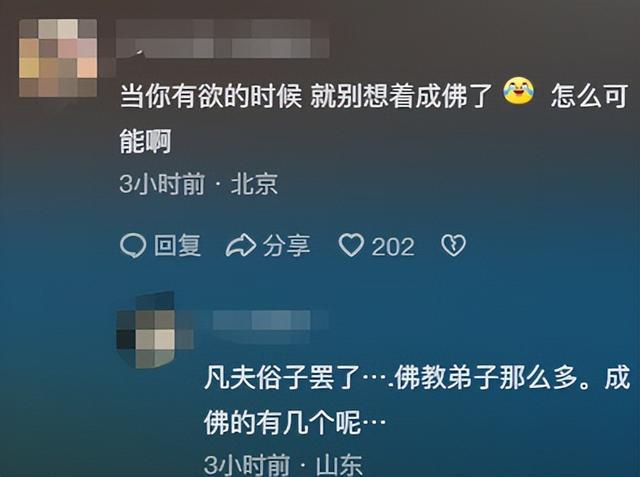Dislike comment via broken heart icon
The width and height of the screenshot is (640, 477).
pyautogui.click(x=453, y=245)
